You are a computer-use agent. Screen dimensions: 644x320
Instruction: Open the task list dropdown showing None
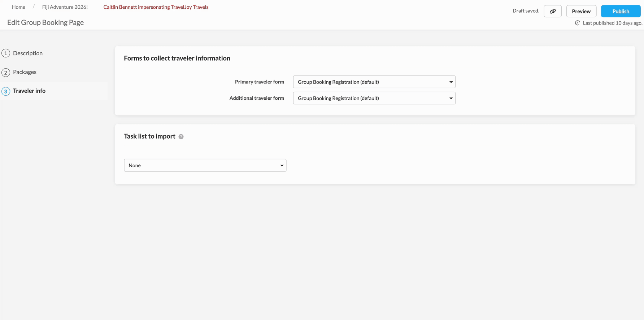click(205, 165)
